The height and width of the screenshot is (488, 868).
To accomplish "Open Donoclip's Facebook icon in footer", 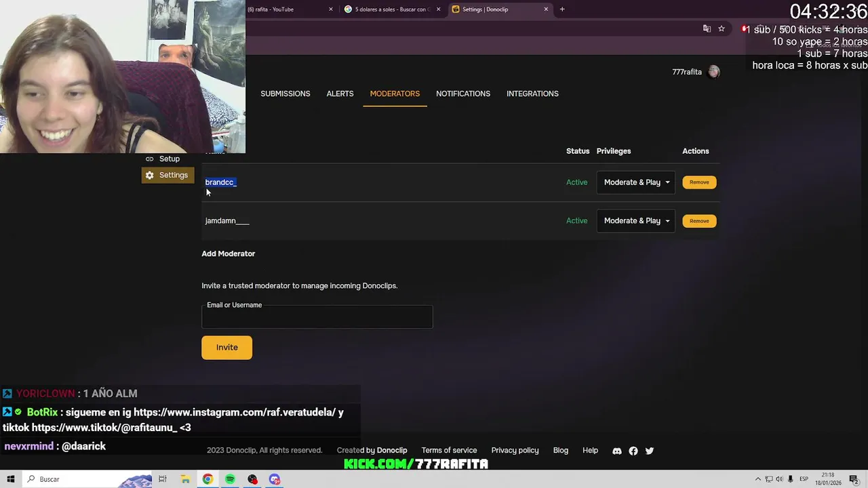I will (x=633, y=451).
